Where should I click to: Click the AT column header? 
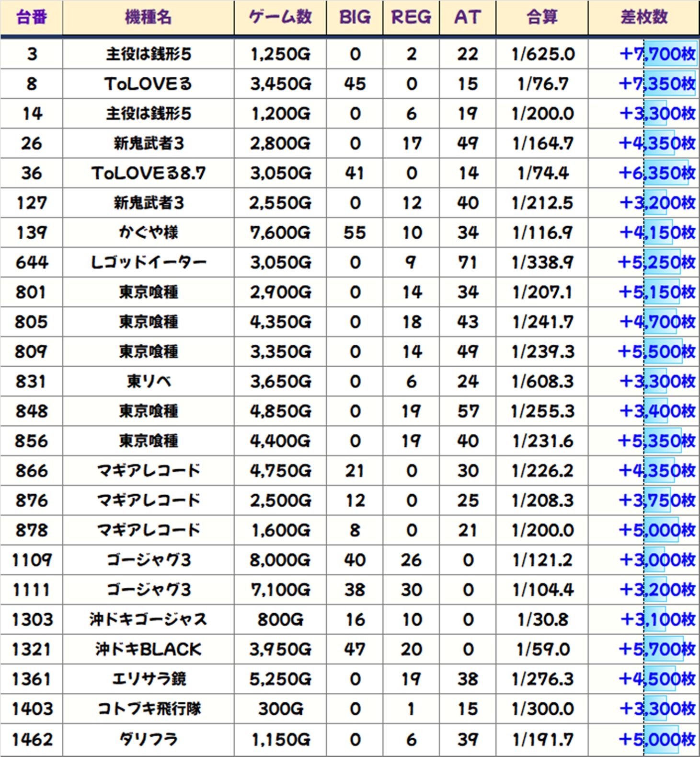coord(468,17)
